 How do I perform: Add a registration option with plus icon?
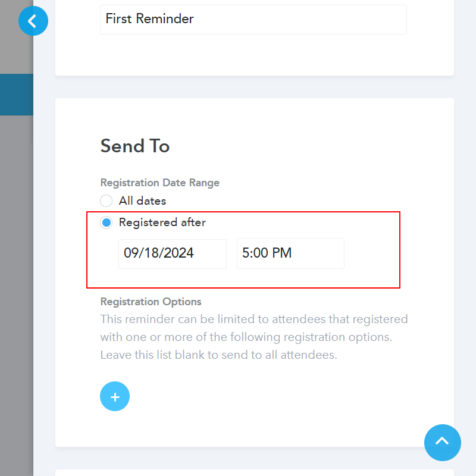pyautogui.click(x=115, y=396)
